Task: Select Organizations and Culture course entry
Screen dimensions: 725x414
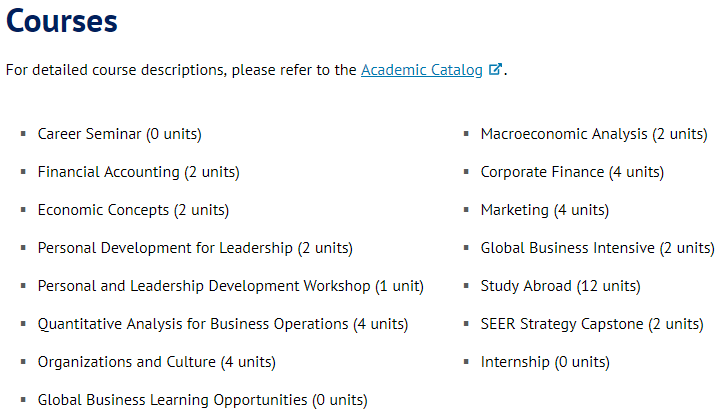Action: tap(157, 362)
